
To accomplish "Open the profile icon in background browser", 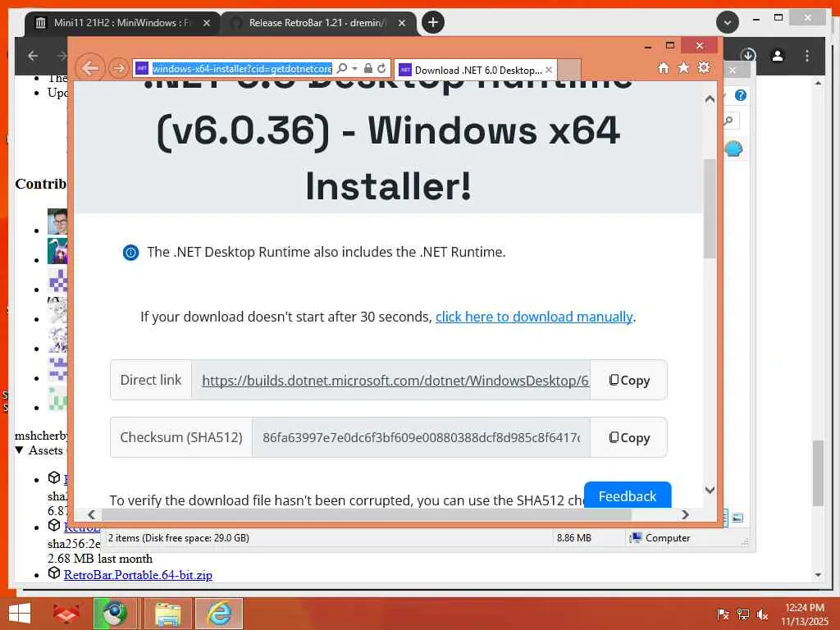I will 778,56.
